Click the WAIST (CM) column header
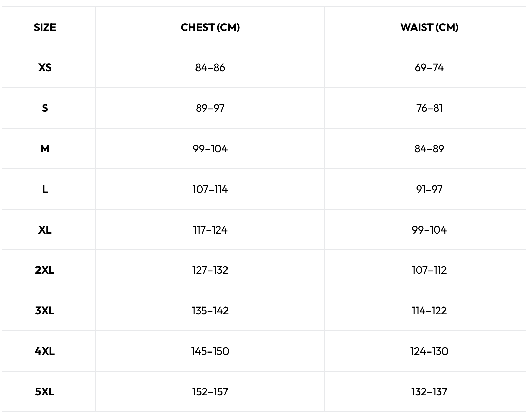Screen dimensions: 532x420 (429, 27)
